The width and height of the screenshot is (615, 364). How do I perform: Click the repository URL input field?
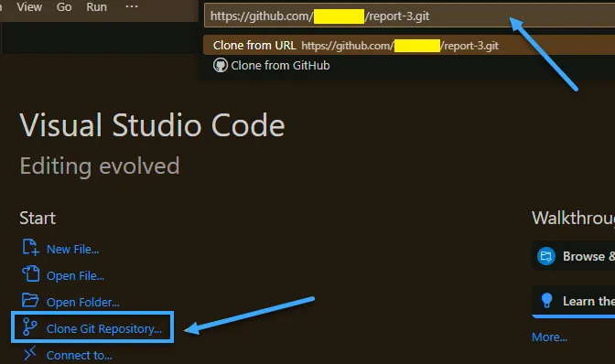click(x=409, y=16)
